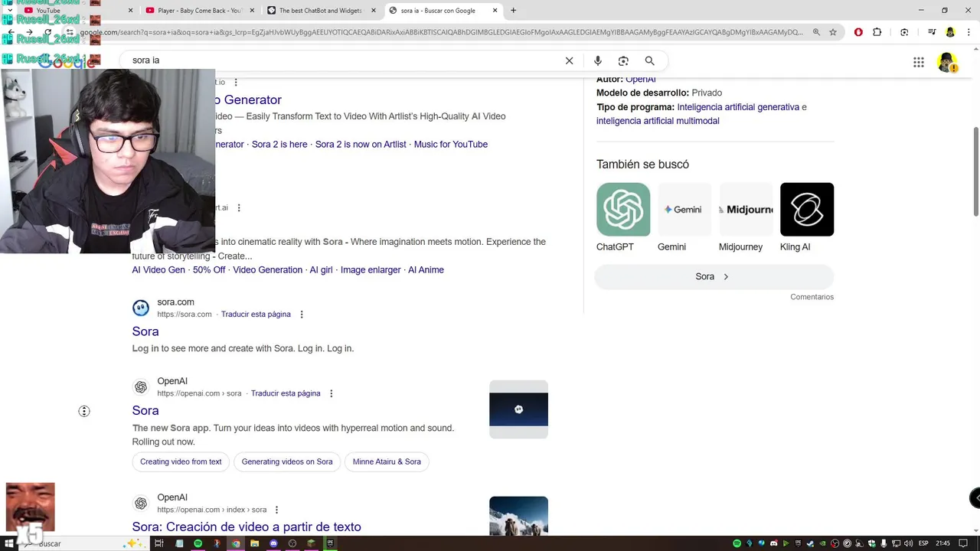The height and width of the screenshot is (551, 980).
Task: Open the Gemini related search thumbnail
Action: click(x=684, y=210)
